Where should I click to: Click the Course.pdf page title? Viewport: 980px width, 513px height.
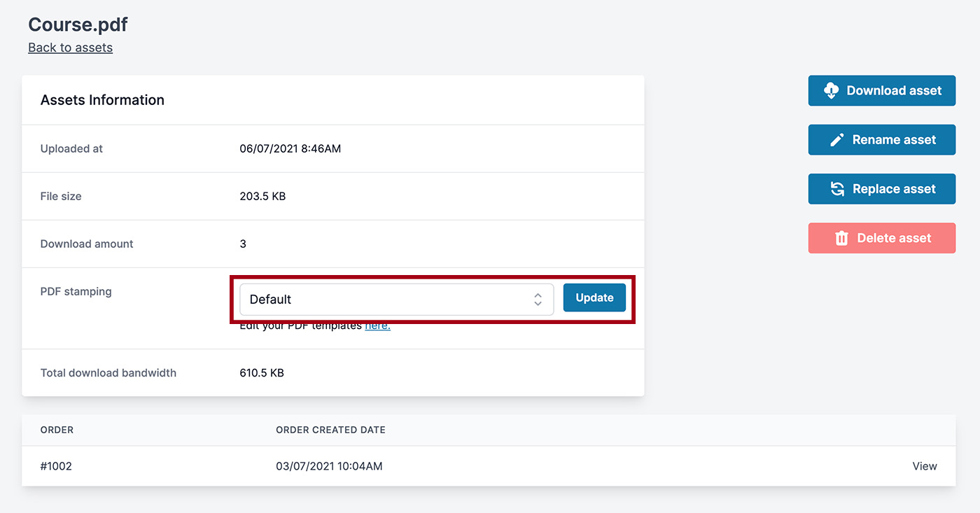pos(78,24)
